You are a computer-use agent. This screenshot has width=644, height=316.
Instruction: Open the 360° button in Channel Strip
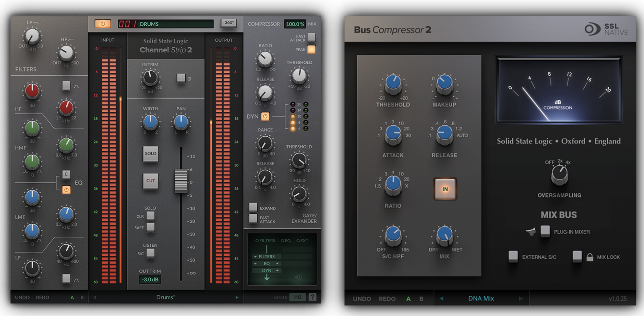tap(229, 23)
